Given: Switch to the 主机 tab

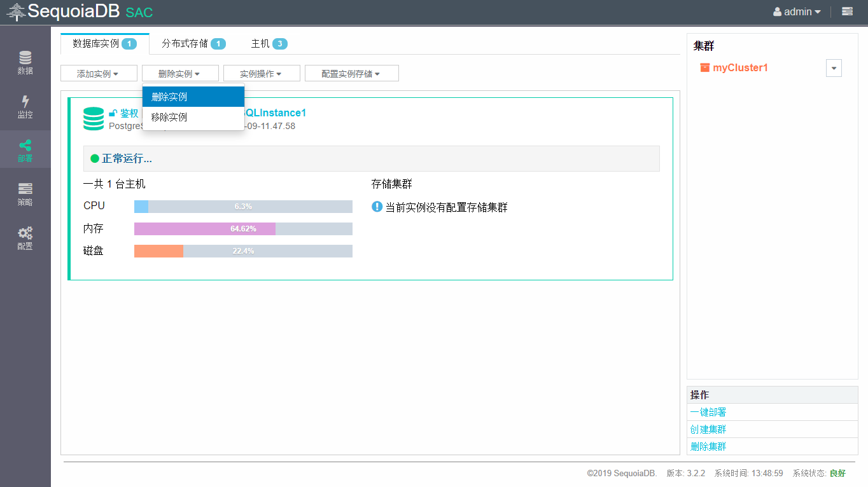Looking at the screenshot, I should pyautogui.click(x=269, y=43).
